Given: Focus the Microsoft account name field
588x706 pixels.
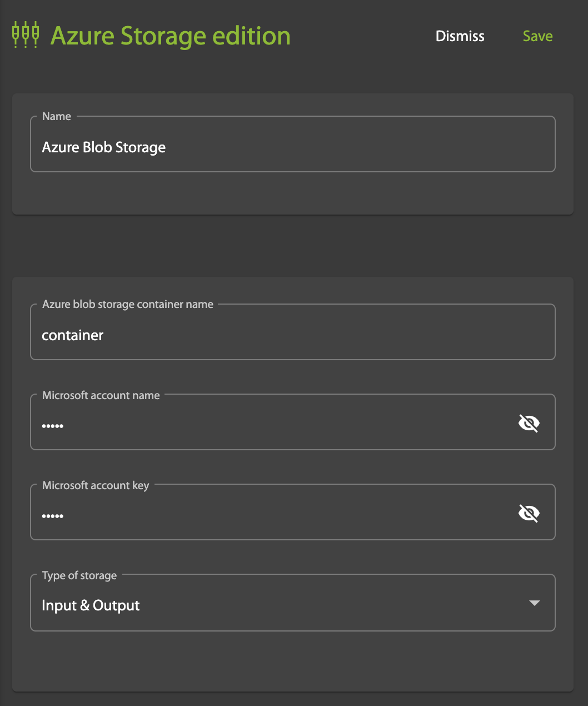Looking at the screenshot, I should tap(278, 426).
